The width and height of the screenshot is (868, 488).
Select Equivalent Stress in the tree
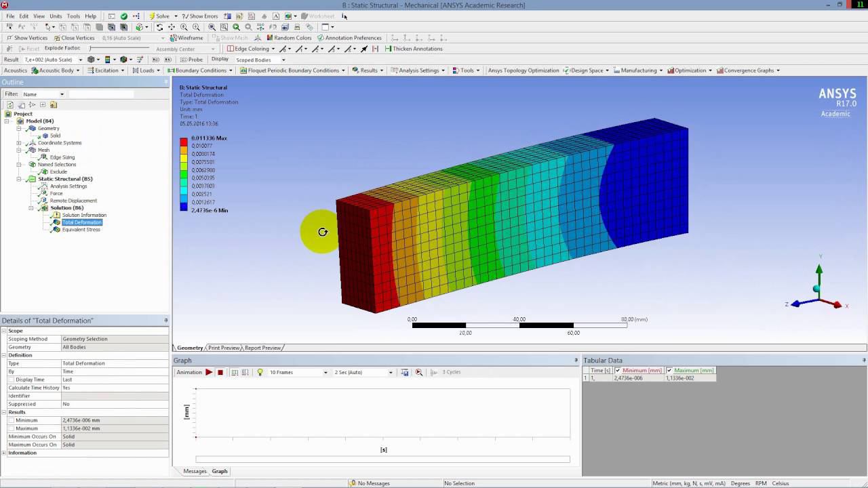click(81, 230)
